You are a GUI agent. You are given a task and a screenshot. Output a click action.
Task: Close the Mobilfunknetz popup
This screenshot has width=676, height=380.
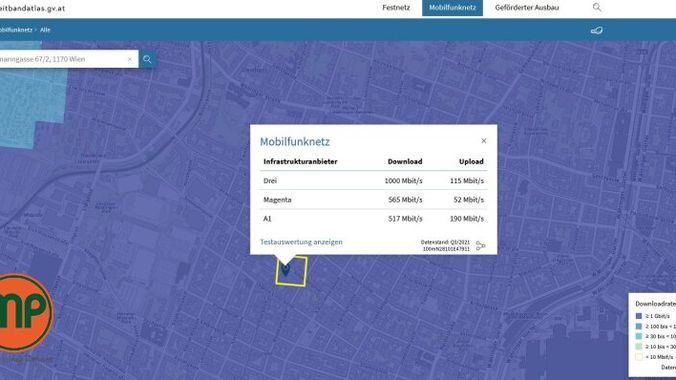(x=484, y=141)
